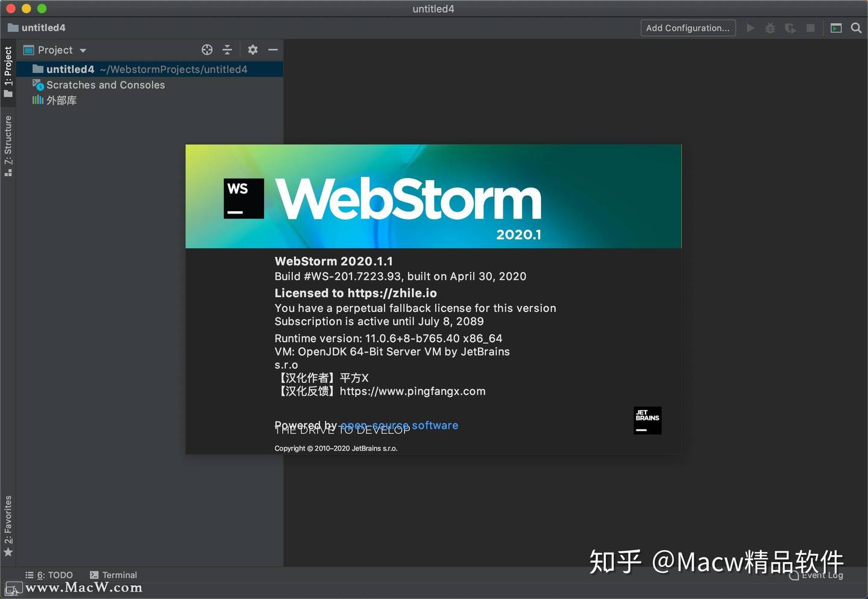Click the Select Opened File crosshair icon
Image resolution: width=868 pixels, height=599 pixels.
[x=207, y=50]
